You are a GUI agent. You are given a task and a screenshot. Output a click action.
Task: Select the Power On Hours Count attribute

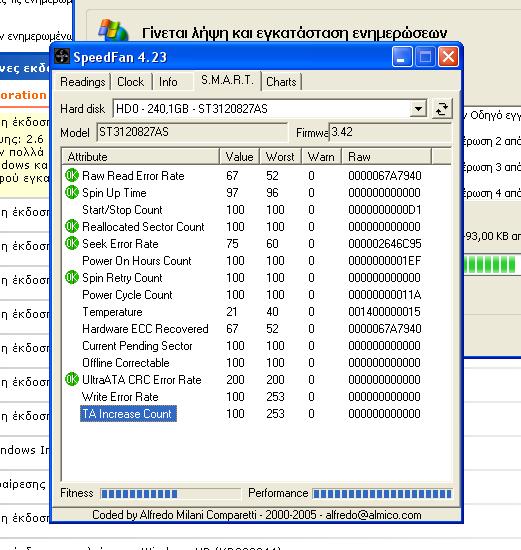137,261
